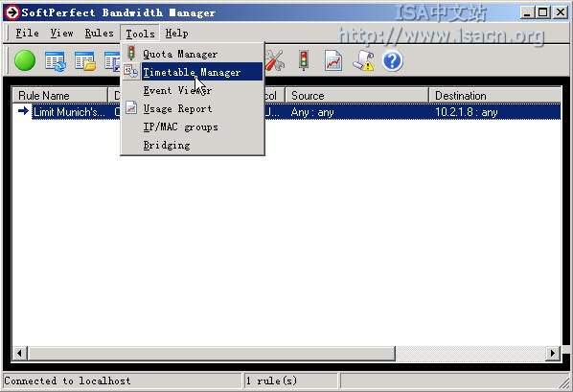Minimize the Bandwidth Manager window
Viewport: 573px width, 392px height.
click(527, 12)
